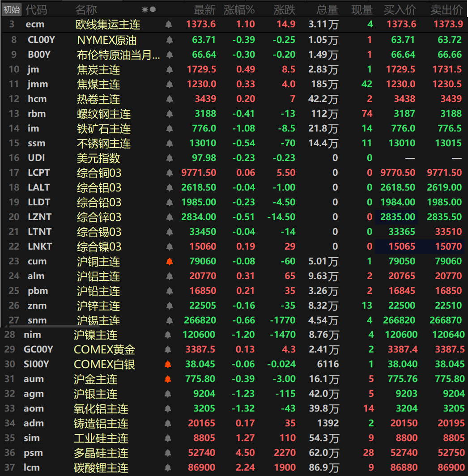Click the 买入价 2835.00 cell for LZNT
468x476 pixels.
(397, 217)
